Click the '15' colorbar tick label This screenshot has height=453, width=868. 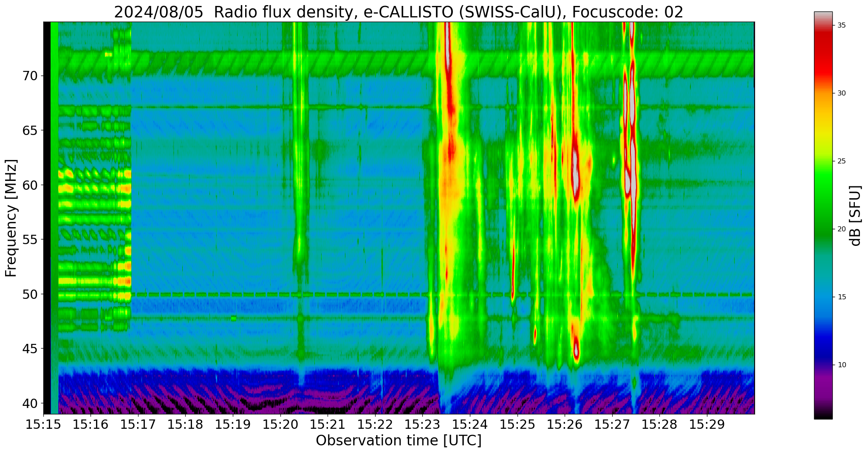841,297
